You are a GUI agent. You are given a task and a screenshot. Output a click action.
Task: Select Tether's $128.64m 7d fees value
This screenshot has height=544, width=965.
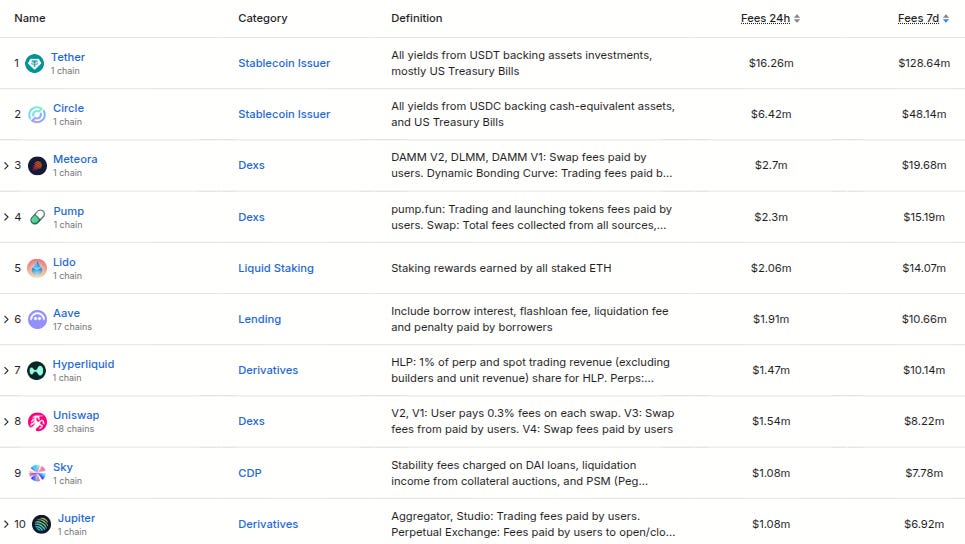[x=924, y=63]
